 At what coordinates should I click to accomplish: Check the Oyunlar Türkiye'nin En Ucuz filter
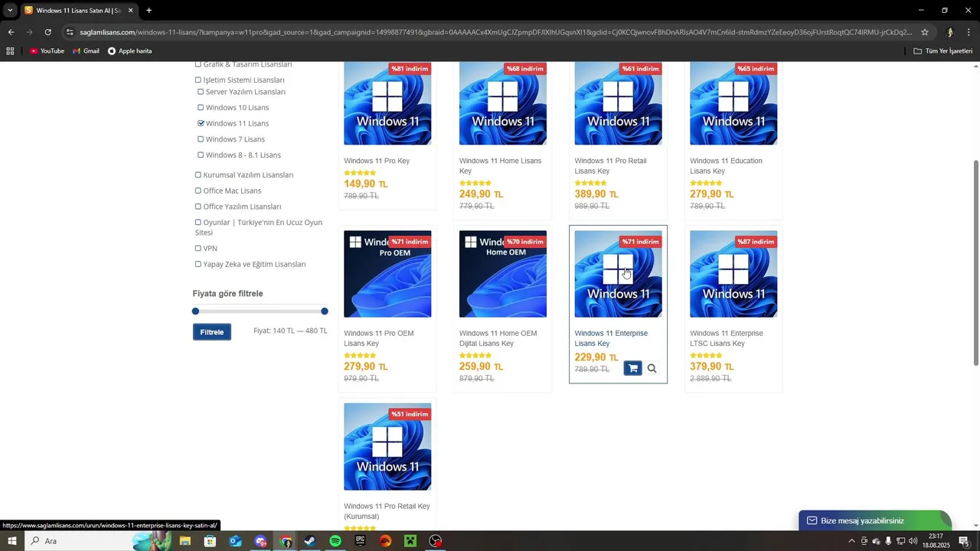pyautogui.click(x=198, y=223)
